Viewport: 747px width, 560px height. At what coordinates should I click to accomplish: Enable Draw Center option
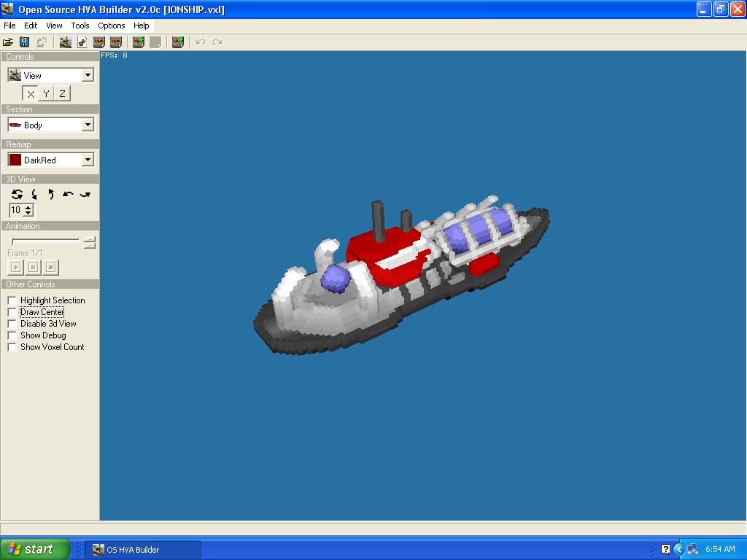point(12,311)
